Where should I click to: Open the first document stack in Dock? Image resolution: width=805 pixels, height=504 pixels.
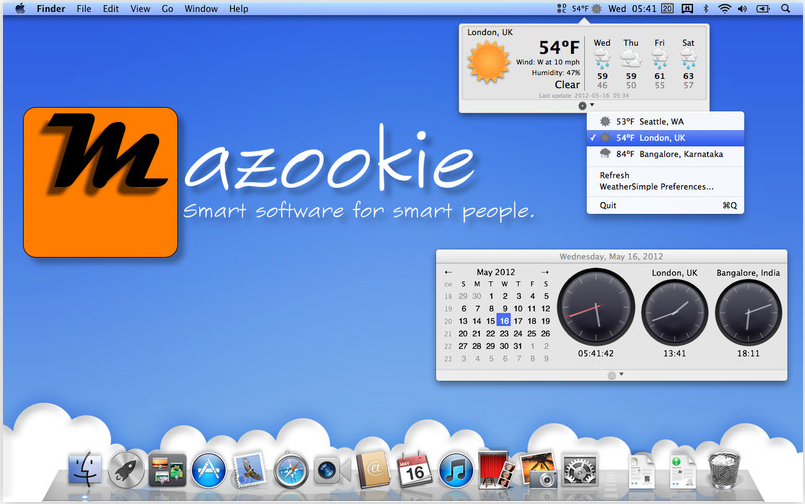tap(641, 471)
